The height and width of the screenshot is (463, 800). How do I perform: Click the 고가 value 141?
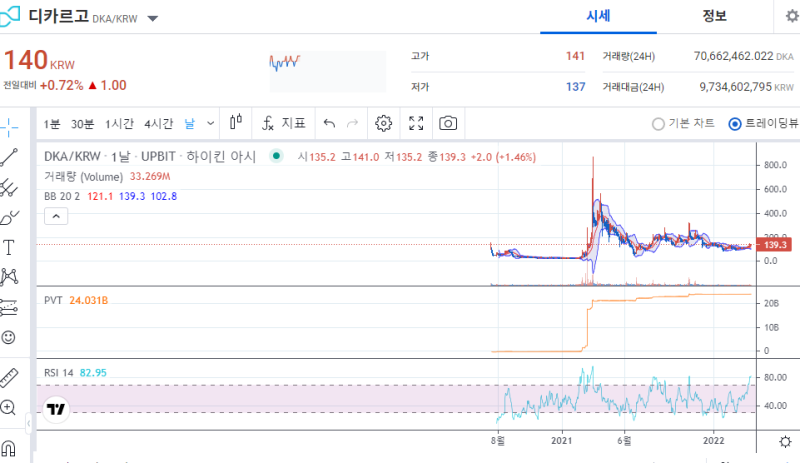pos(575,56)
